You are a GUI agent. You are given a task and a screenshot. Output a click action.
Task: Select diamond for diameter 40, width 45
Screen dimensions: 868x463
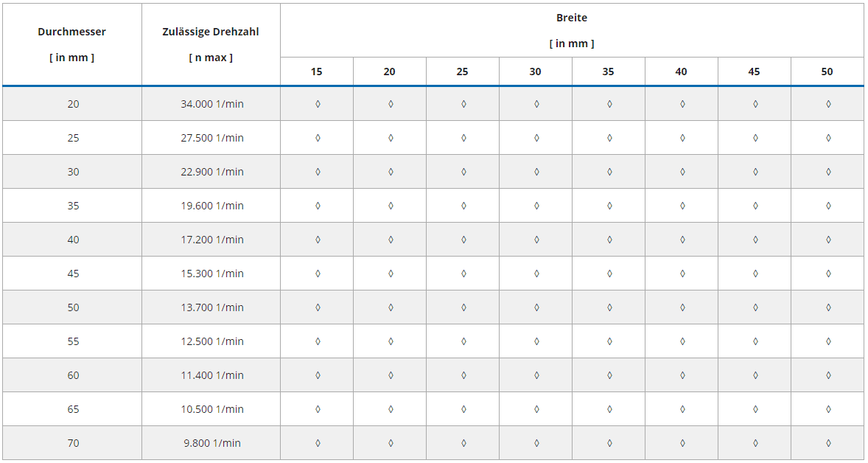pyautogui.click(x=755, y=240)
